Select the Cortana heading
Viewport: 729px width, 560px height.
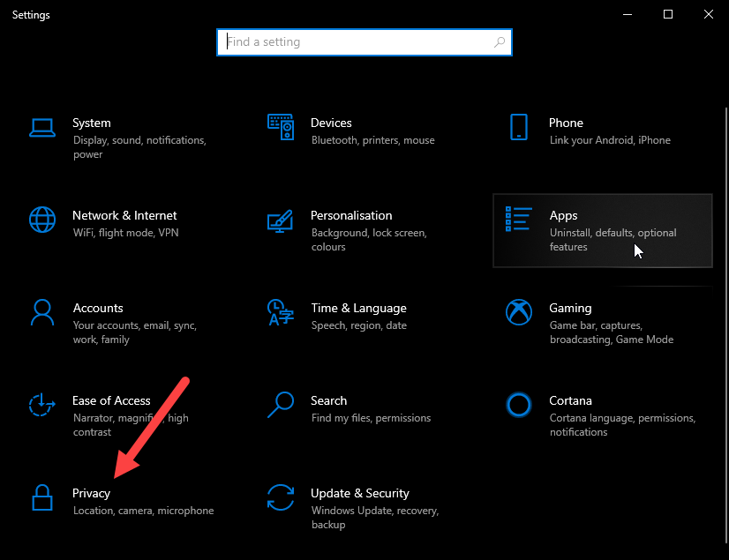pyautogui.click(x=570, y=400)
